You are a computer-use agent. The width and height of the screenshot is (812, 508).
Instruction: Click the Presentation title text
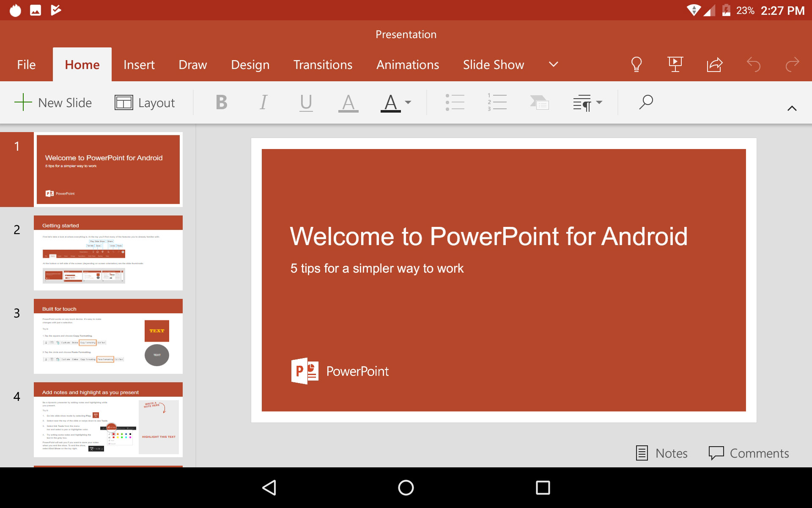tap(406, 34)
